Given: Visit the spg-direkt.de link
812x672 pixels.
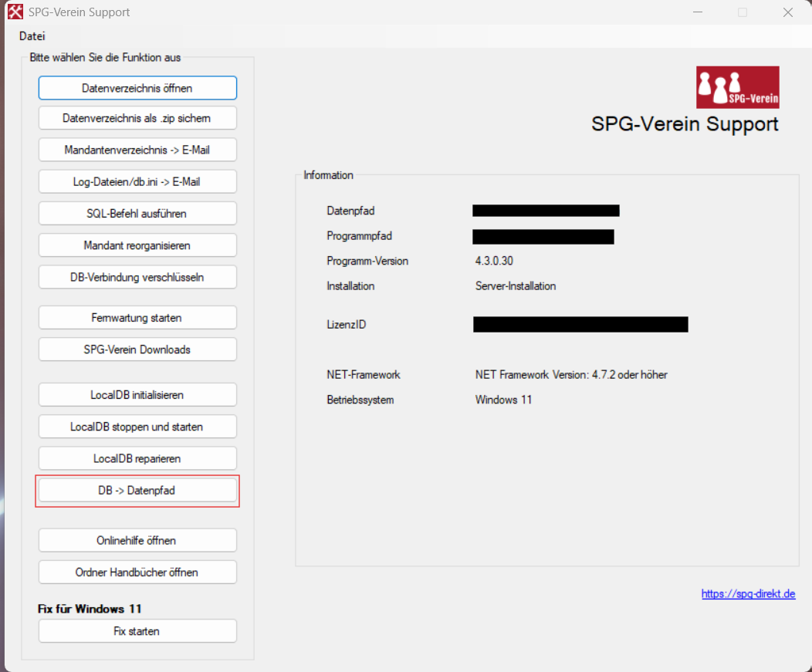Looking at the screenshot, I should 748,594.
